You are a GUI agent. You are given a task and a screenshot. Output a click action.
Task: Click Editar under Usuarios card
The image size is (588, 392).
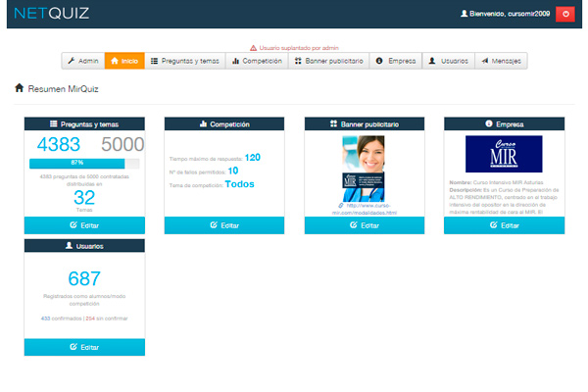tap(84, 347)
